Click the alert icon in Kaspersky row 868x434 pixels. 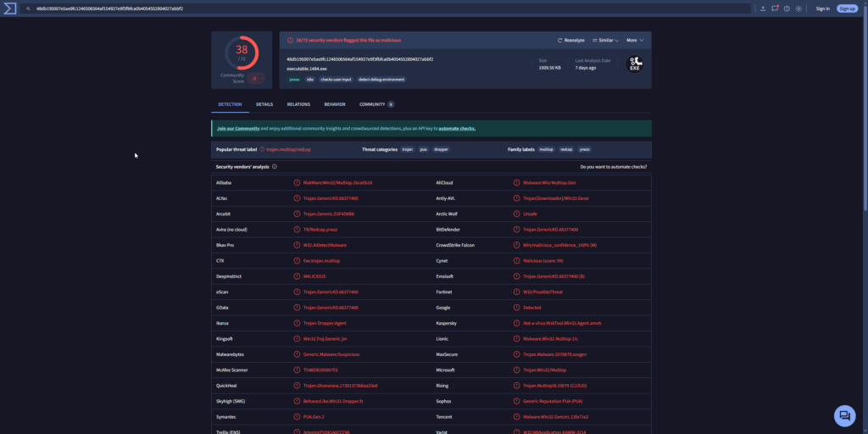(516, 323)
